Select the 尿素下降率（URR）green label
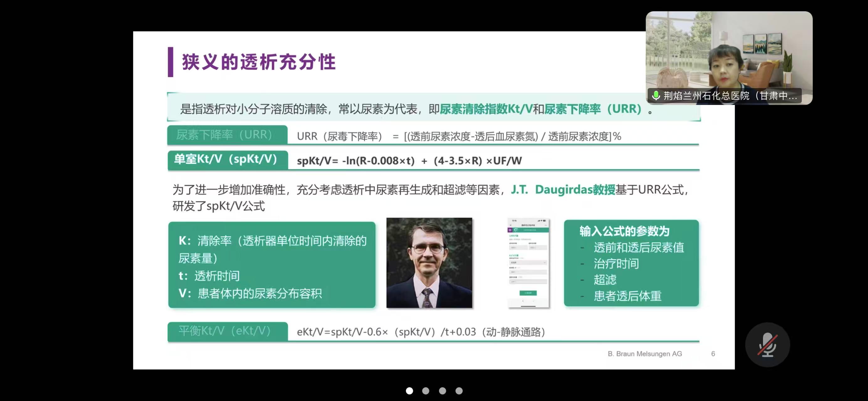 click(228, 135)
